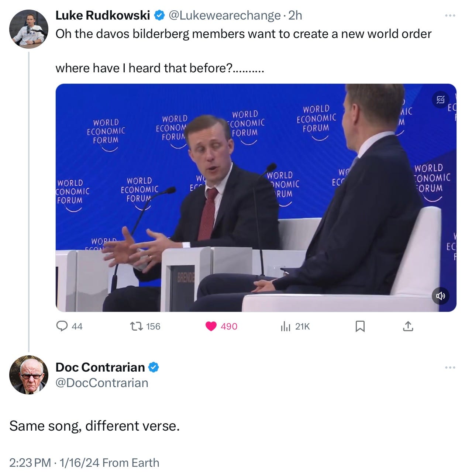Repost the tweet with 156 reposts
The image size is (472, 476).
[145, 326]
